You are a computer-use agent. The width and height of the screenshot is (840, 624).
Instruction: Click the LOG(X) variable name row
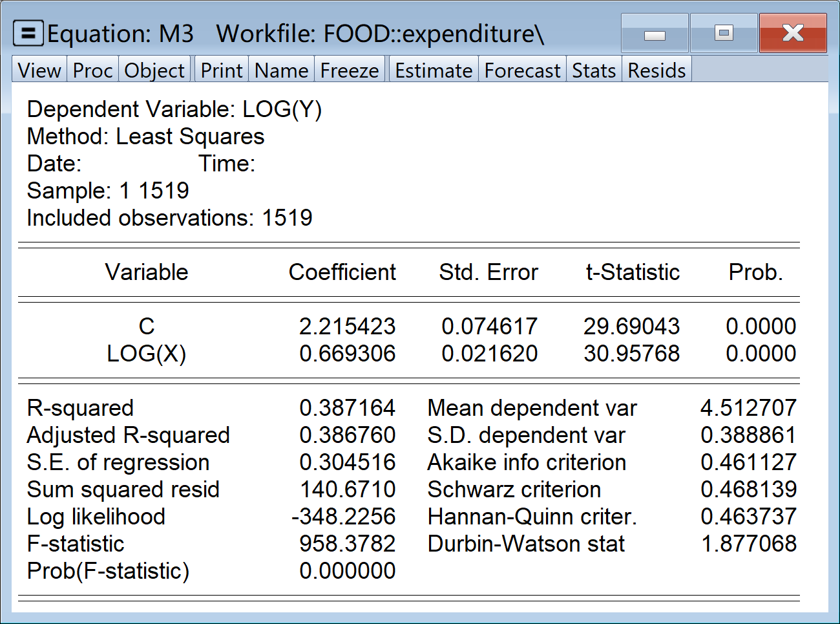coord(147,354)
